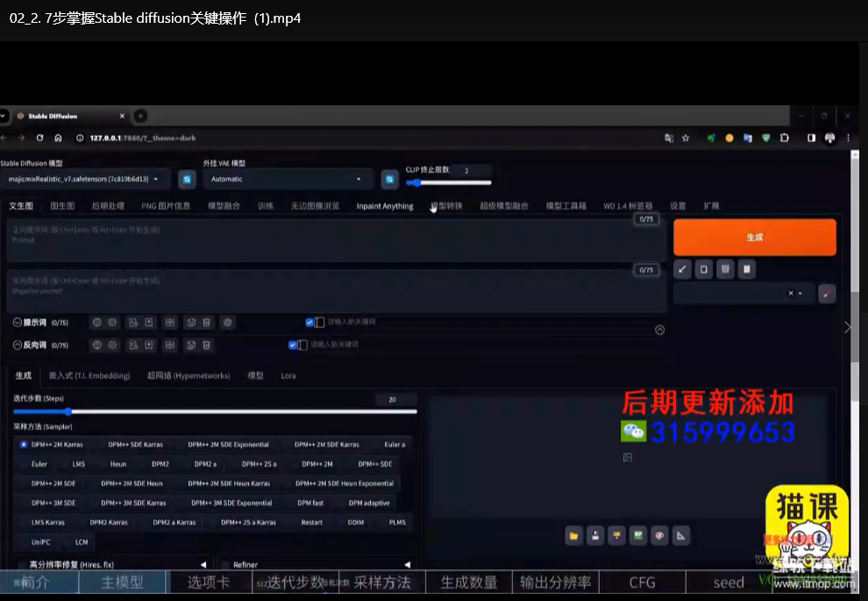Image resolution: width=868 pixels, height=601 pixels.
Task: Click the Steps slider track
Action: 215,411
